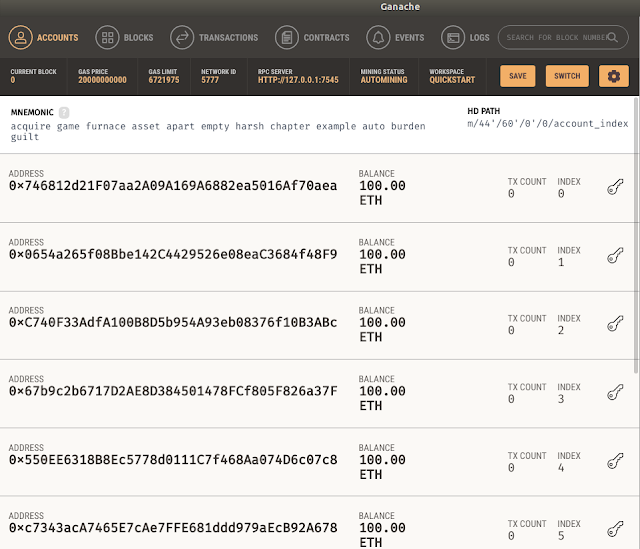This screenshot has height=549, width=640.
Task: Show key for account index 5
Action: point(616,529)
